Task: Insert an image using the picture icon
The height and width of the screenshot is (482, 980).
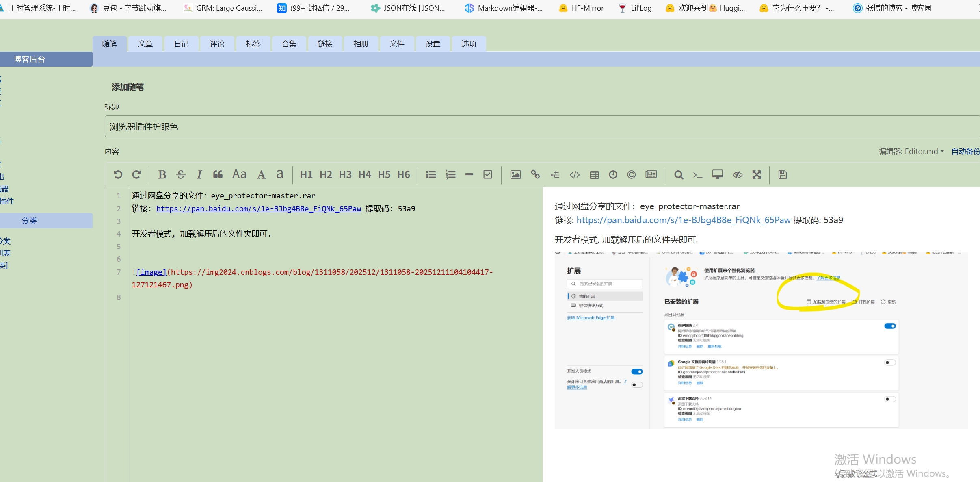Action: [515, 175]
